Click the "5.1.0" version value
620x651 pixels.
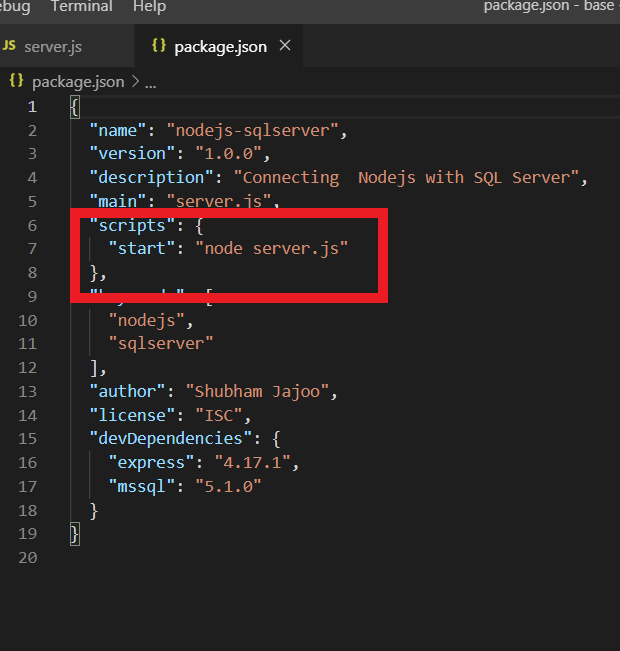point(228,486)
